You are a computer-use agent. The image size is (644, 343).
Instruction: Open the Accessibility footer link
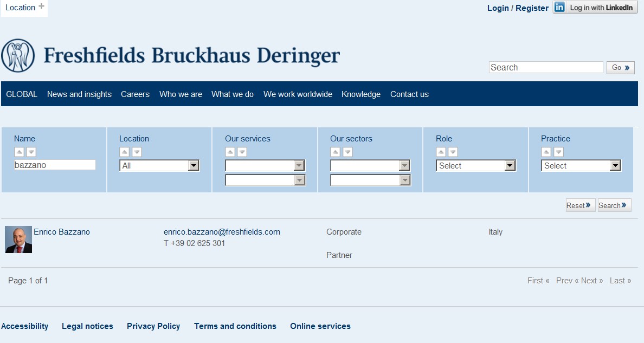[24, 326]
